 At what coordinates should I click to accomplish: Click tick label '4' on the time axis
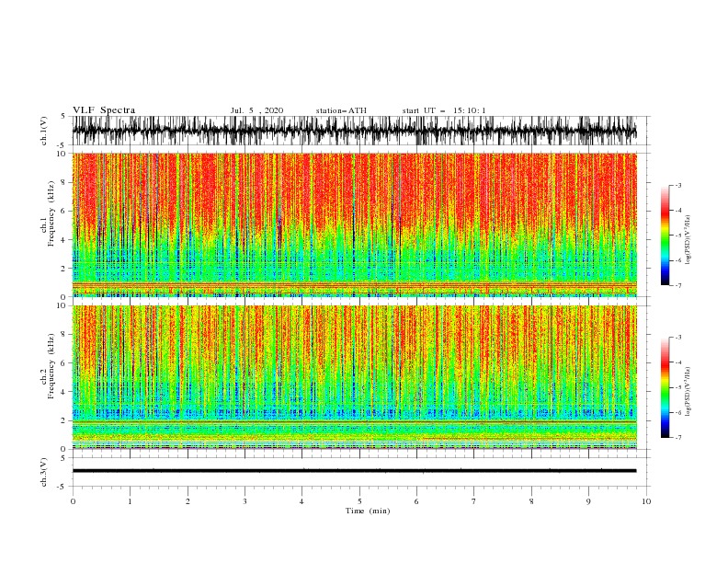301,501
